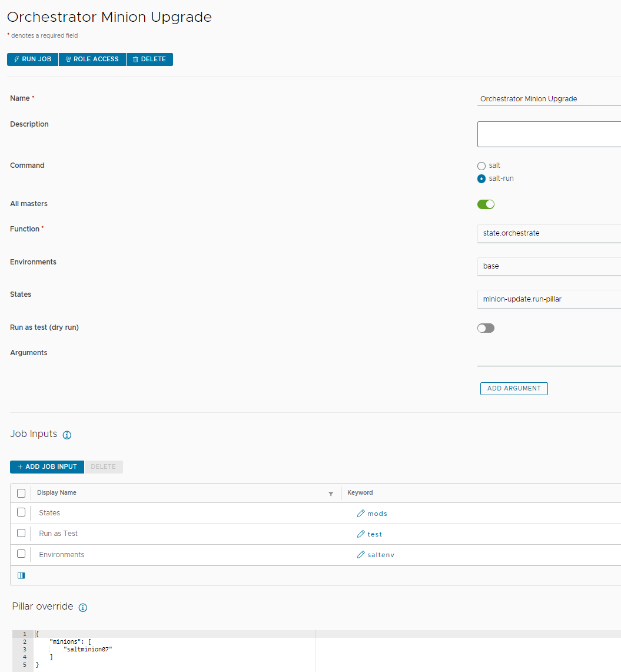Click the ADD ARGUMENT button
621x672 pixels.
coord(514,389)
